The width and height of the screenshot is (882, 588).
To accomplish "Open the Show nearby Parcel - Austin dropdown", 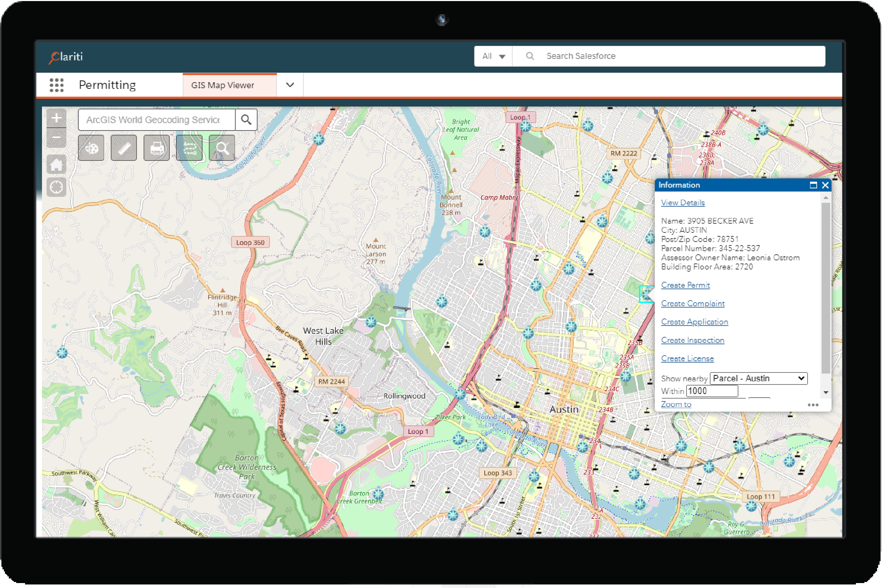I will pos(759,378).
